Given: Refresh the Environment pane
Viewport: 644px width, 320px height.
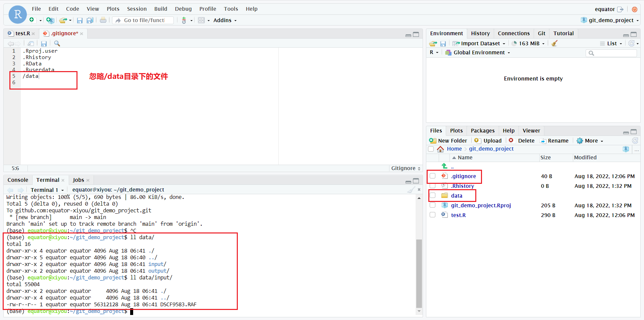Looking at the screenshot, I should (x=632, y=43).
